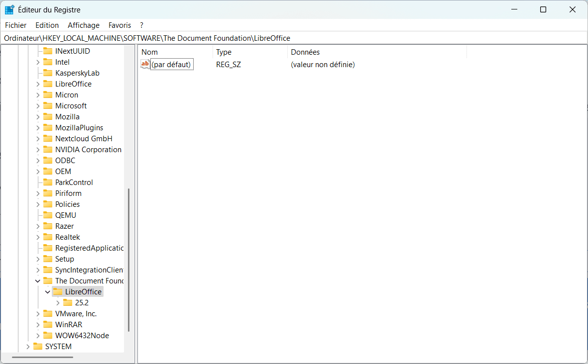Select the Intel key
This screenshot has width=588, height=364.
point(62,62)
